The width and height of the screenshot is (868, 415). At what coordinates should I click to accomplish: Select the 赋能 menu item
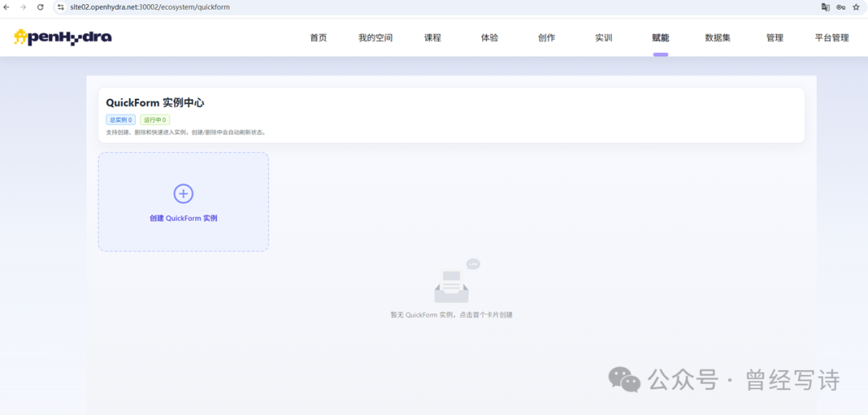661,39
